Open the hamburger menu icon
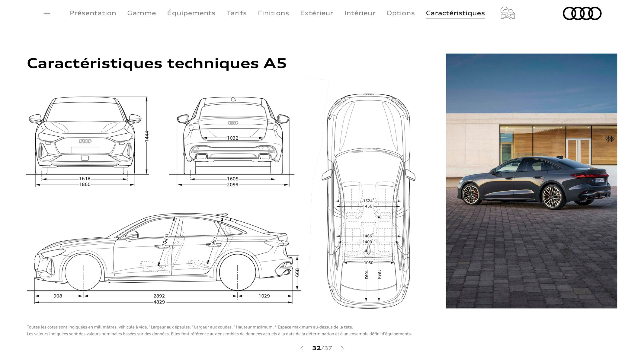The image size is (644, 362). (47, 13)
